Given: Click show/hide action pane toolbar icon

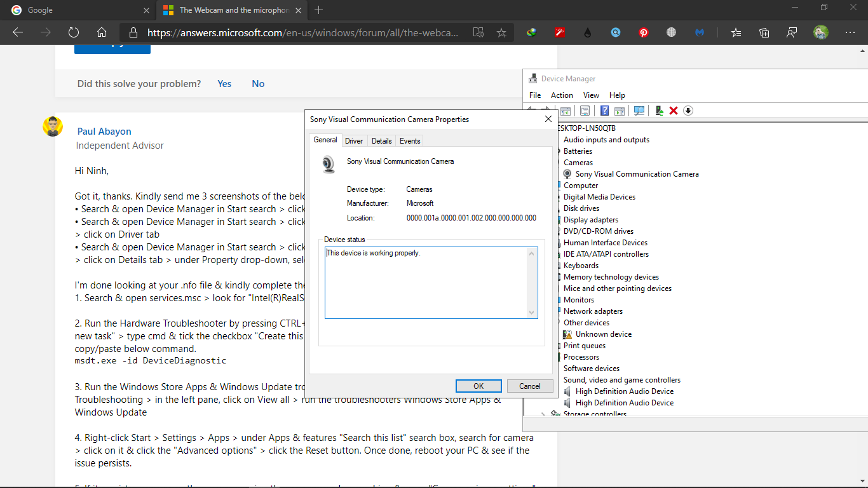Looking at the screenshot, I should (x=620, y=111).
